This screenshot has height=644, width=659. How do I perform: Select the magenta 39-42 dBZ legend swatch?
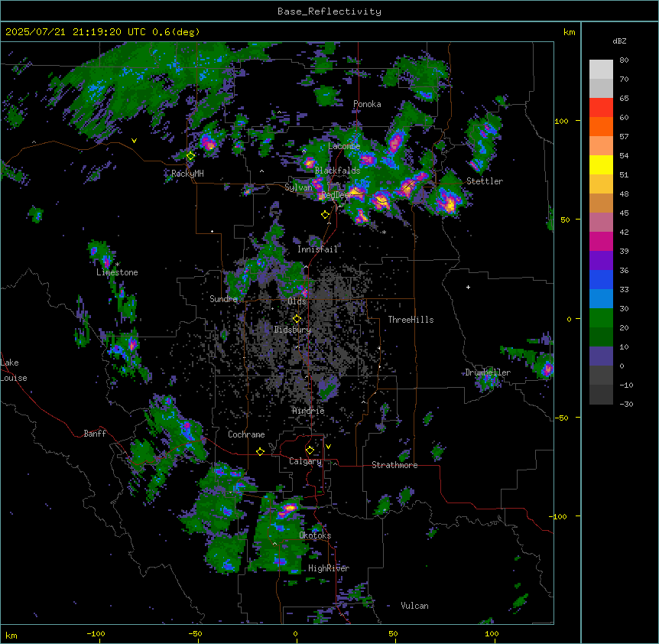tap(601, 241)
